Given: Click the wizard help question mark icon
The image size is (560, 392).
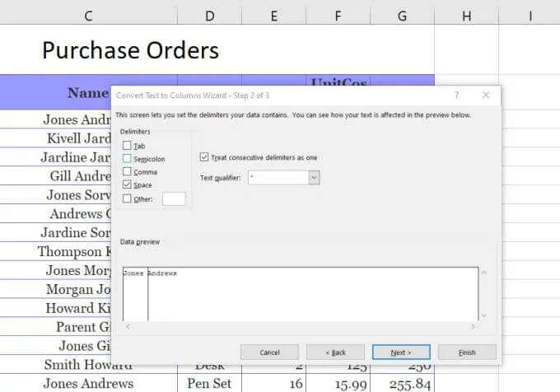Looking at the screenshot, I should point(456,95).
